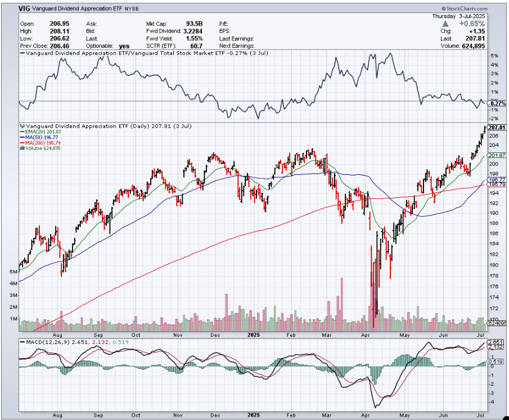Click the "5M" volume axis label
The height and width of the screenshot is (420, 509).
pos(13,272)
